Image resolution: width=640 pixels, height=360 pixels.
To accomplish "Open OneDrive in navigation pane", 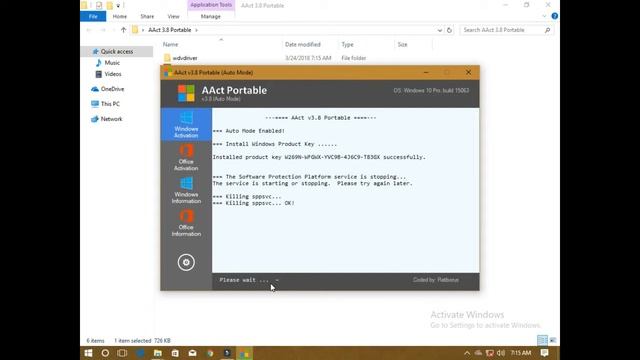I will 112,89.
